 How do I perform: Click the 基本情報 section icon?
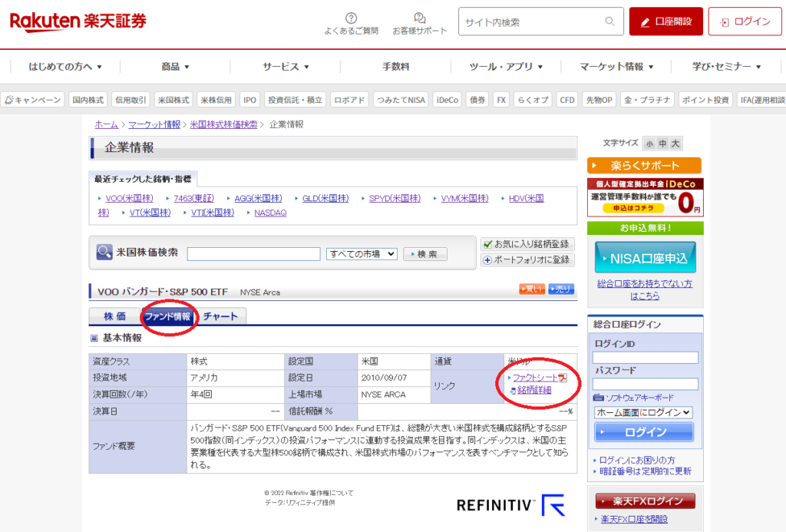94,338
